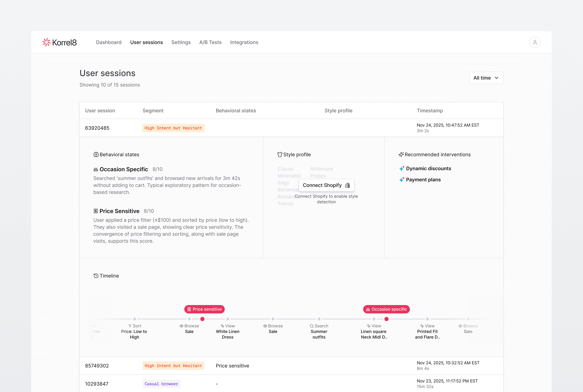Open the Integrations tab
583x392 pixels.
click(244, 42)
